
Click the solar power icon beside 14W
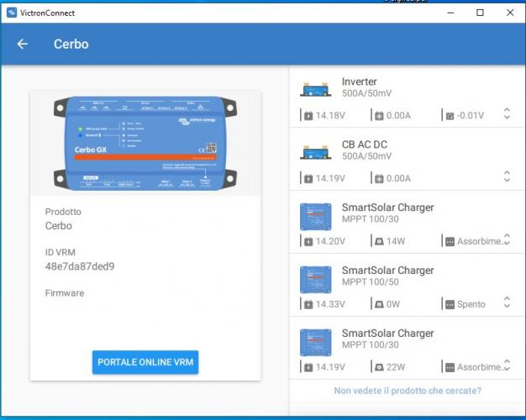pyautogui.click(x=379, y=241)
